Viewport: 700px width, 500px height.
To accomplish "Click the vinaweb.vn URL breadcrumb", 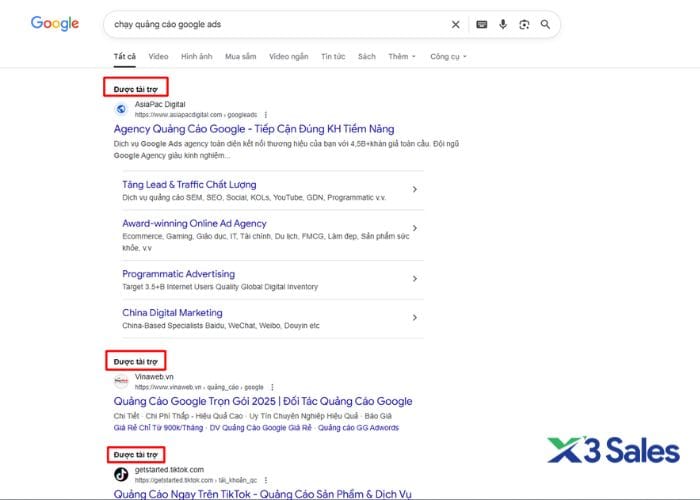I will (199, 388).
